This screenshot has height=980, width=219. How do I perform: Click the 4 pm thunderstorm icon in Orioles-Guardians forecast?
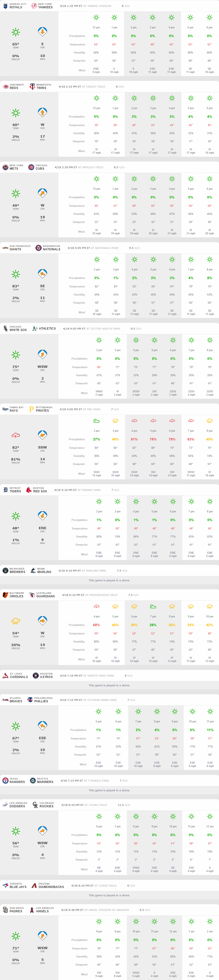(x=96, y=606)
